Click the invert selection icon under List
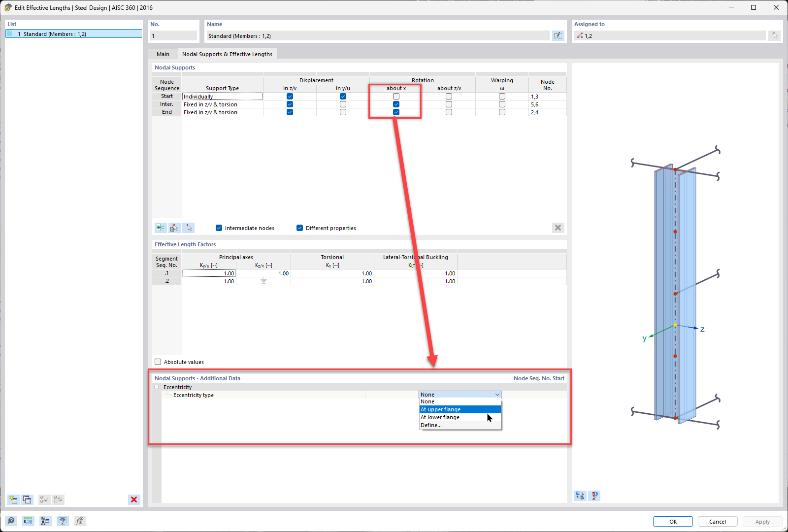The image size is (788, 532). [x=58, y=499]
